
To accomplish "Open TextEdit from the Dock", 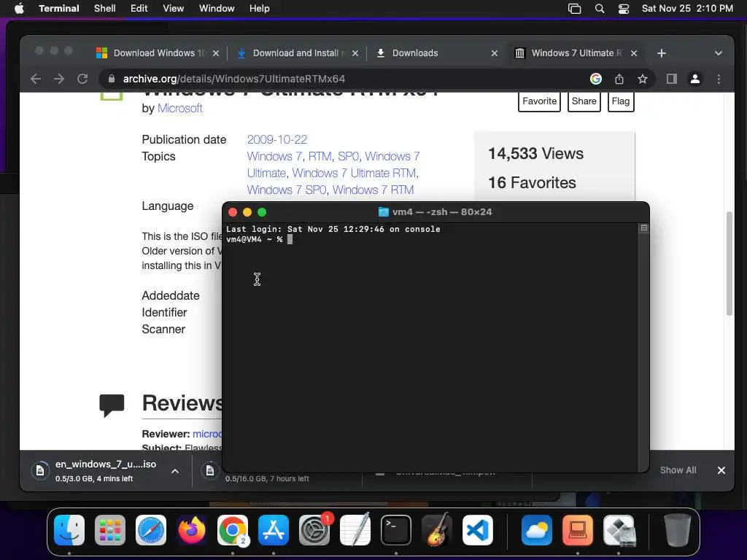I will coord(355,530).
